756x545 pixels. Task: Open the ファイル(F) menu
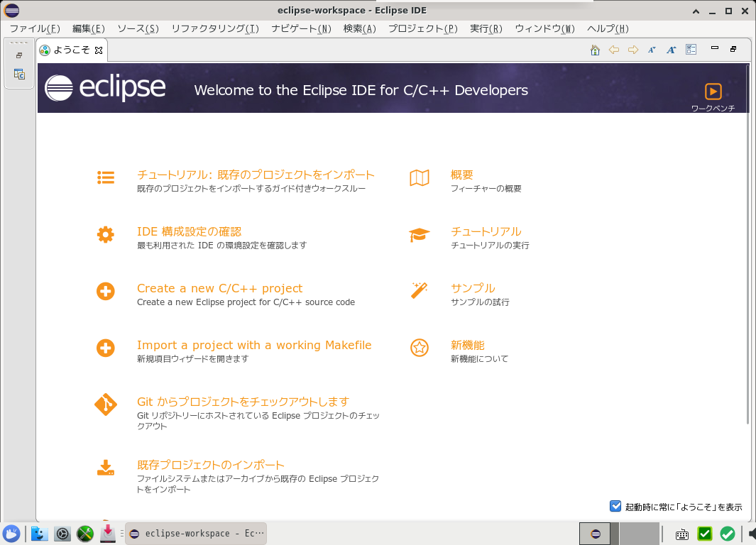pyautogui.click(x=35, y=28)
